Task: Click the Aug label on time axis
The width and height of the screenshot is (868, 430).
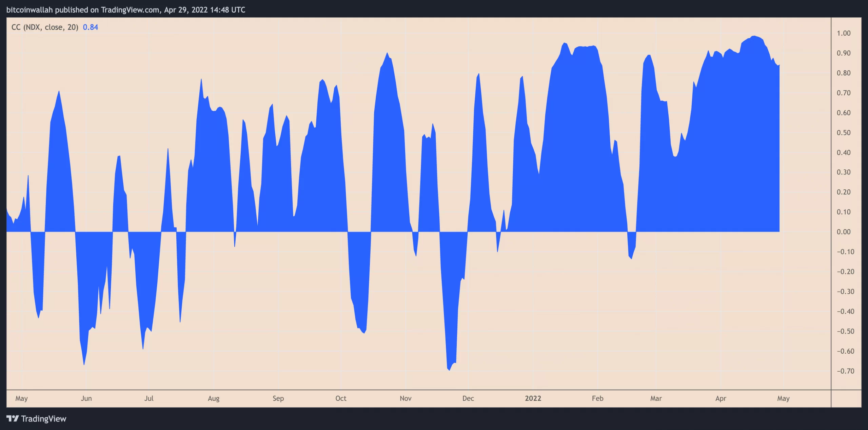Action: [x=214, y=398]
